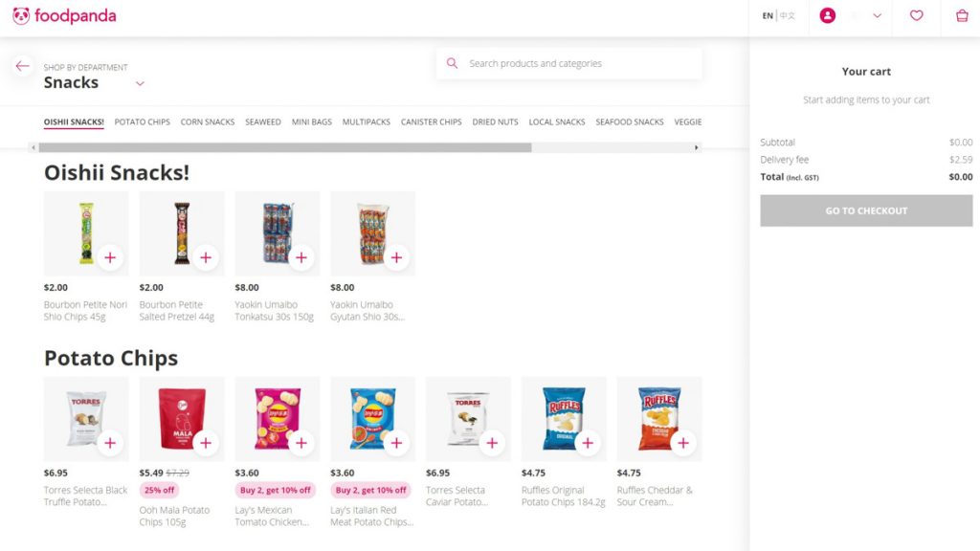This screenshot has width=980, height=551.
Task: Add Torres Selecta Caviar chips to cart
Action: click(x=492, y=443)
